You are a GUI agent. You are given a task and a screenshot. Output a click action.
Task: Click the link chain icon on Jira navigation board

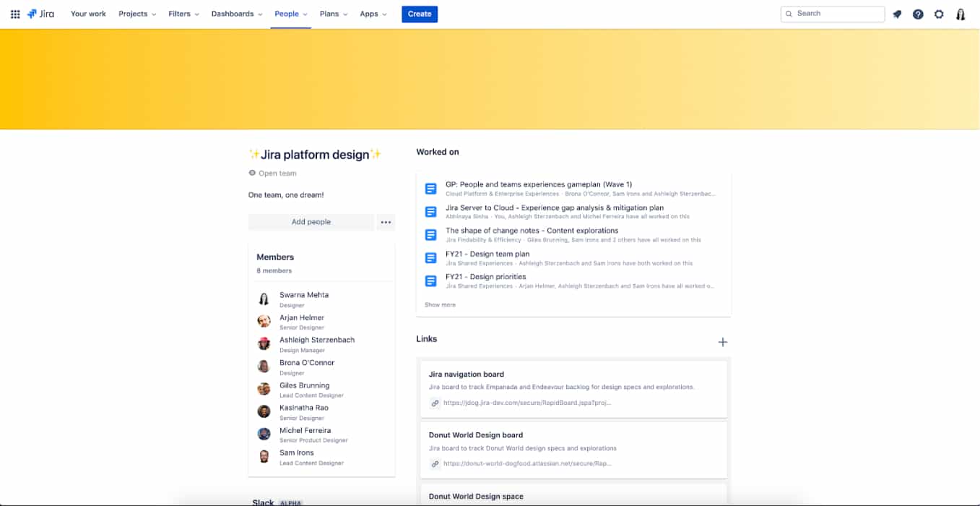(435, 403)
